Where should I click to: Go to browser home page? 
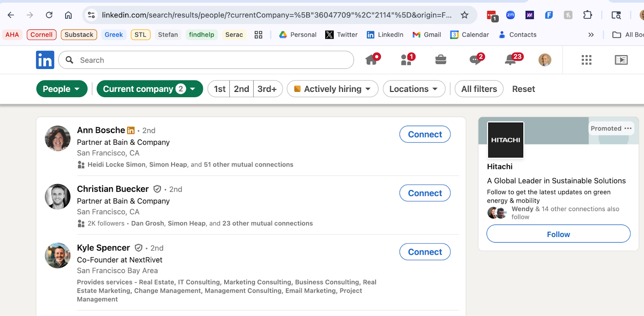pyautogui.click(x=68, y=15)
